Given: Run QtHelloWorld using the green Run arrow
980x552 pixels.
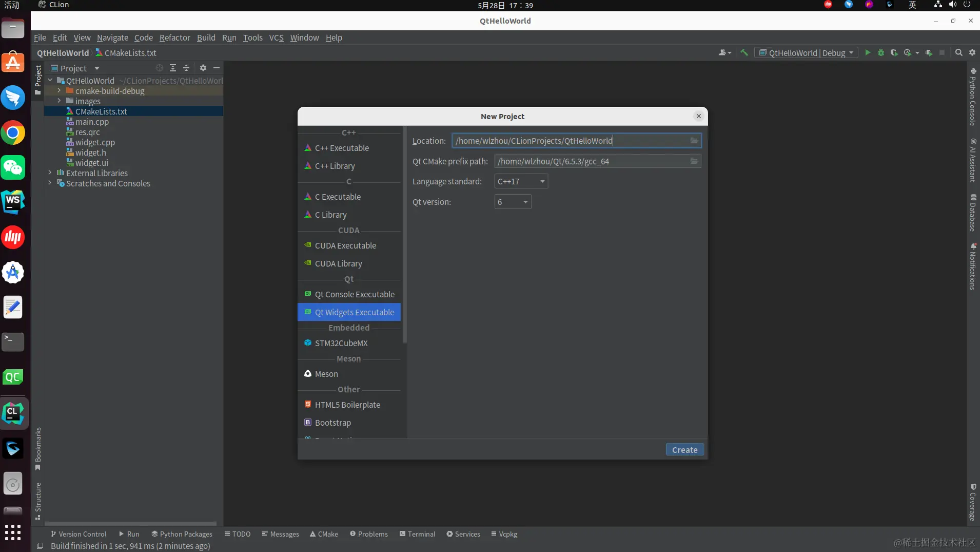Looking at the screenshot, I should pos(867,52).
